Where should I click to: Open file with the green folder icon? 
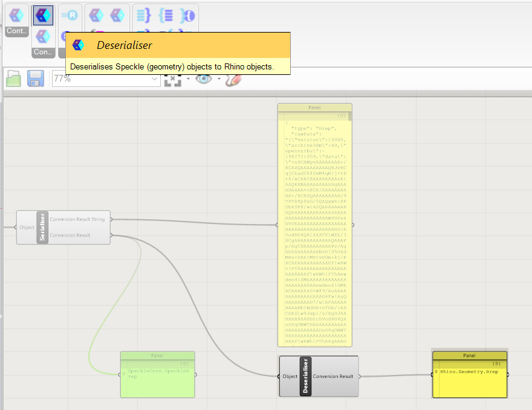click(14, 78)
